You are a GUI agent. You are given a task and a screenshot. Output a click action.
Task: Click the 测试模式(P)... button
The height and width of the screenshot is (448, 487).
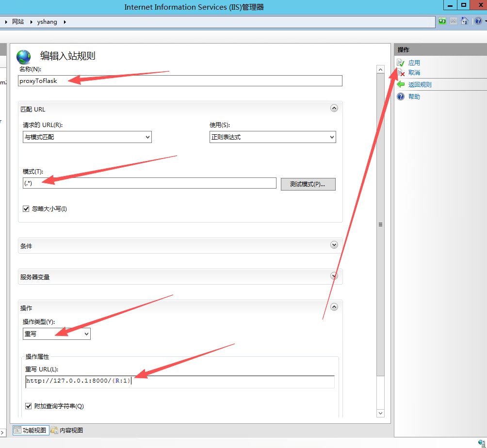point(308,184)
